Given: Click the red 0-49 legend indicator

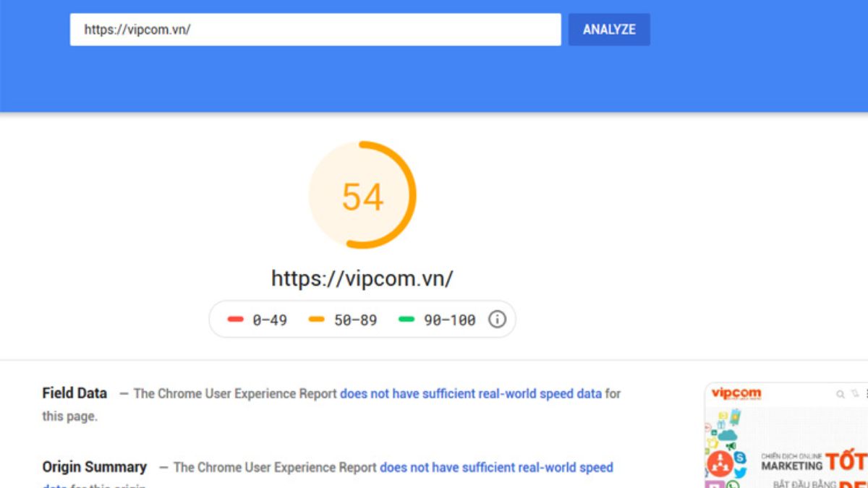Looking at the screenshot, I should (235, 319).
